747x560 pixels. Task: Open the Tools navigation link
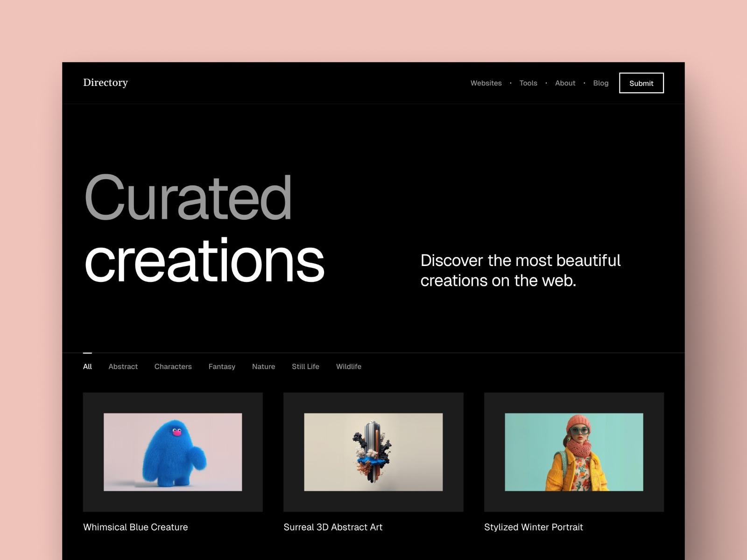tap(528, 83)
